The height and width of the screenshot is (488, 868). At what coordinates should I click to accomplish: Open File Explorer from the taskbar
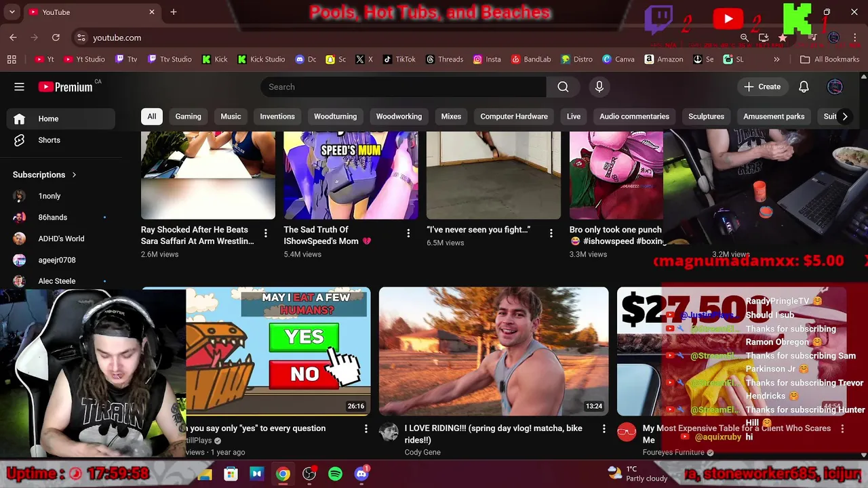tap(204, 474)
